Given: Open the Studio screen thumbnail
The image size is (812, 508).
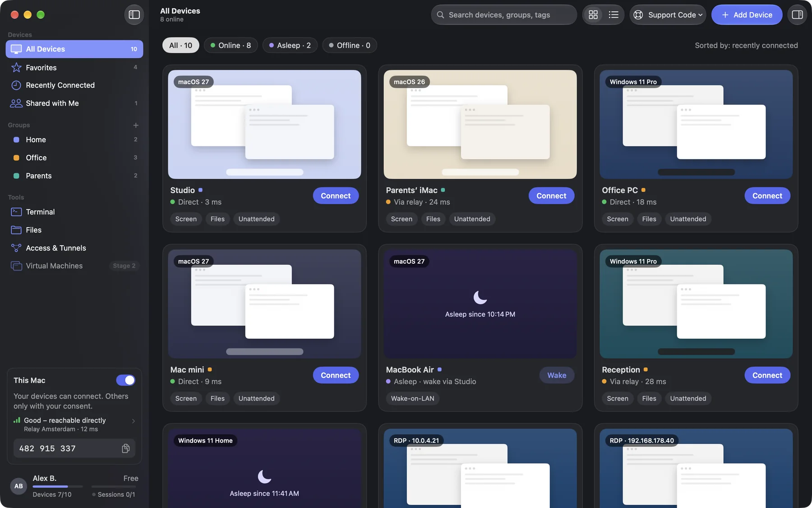Looking at the screenshot, I should click(x=264, y=124).
